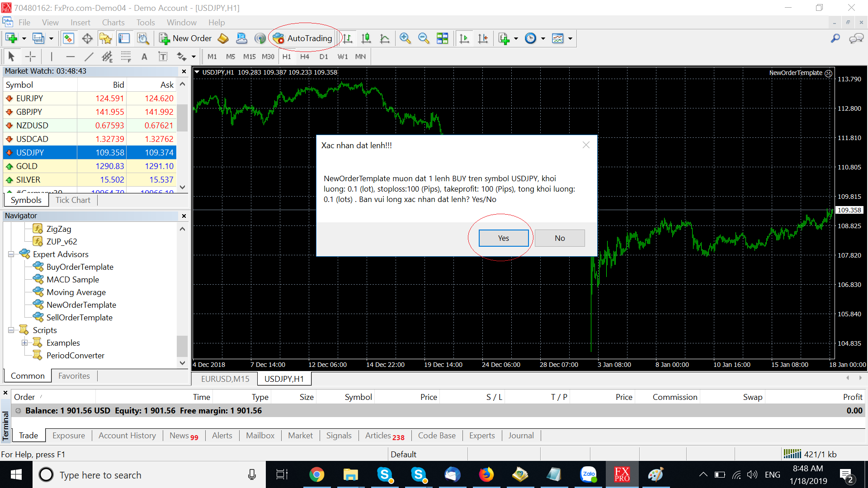Open the Tile Windows layout icon
868x488 pixels.
tap(443, 38)
